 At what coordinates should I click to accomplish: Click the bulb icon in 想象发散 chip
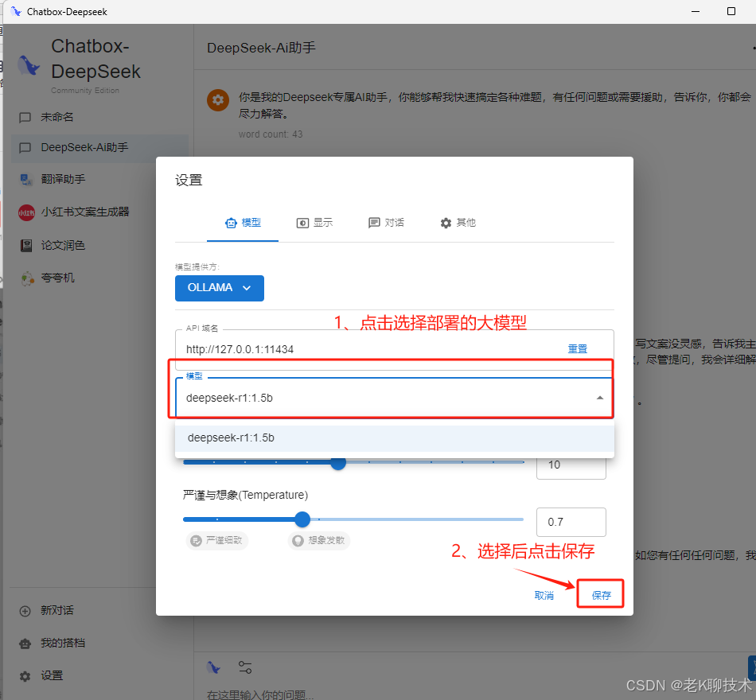point(298,540)
